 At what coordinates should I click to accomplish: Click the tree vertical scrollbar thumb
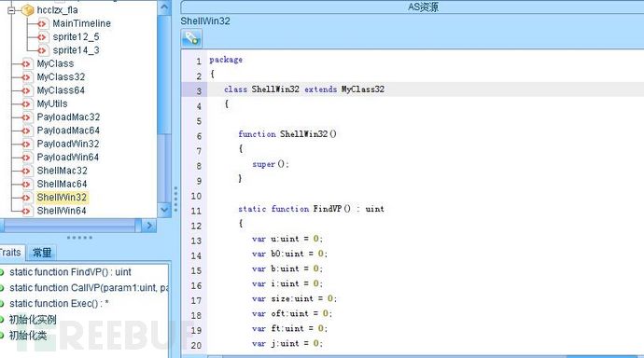coord(164,74)
